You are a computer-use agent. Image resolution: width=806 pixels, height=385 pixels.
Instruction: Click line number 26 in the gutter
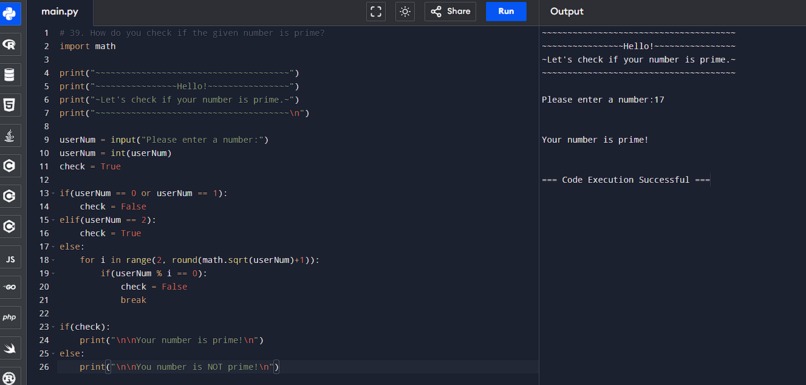[44, 367]
